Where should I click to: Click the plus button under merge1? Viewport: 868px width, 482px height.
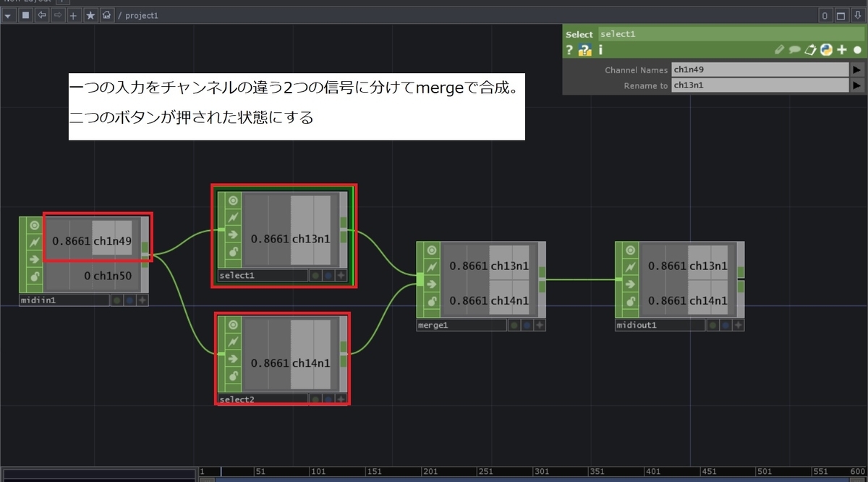[540, 326]
